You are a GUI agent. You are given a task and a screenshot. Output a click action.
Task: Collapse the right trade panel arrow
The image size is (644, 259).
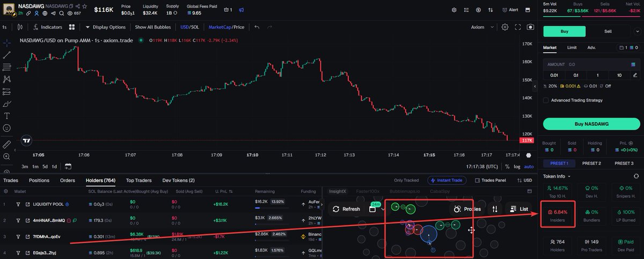(535, 86)
